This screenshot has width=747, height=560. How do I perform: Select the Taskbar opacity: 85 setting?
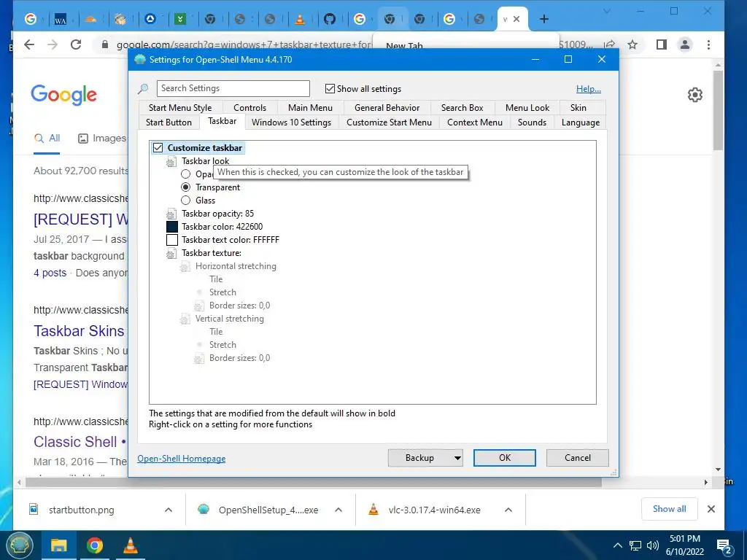[x=217, y=214]
